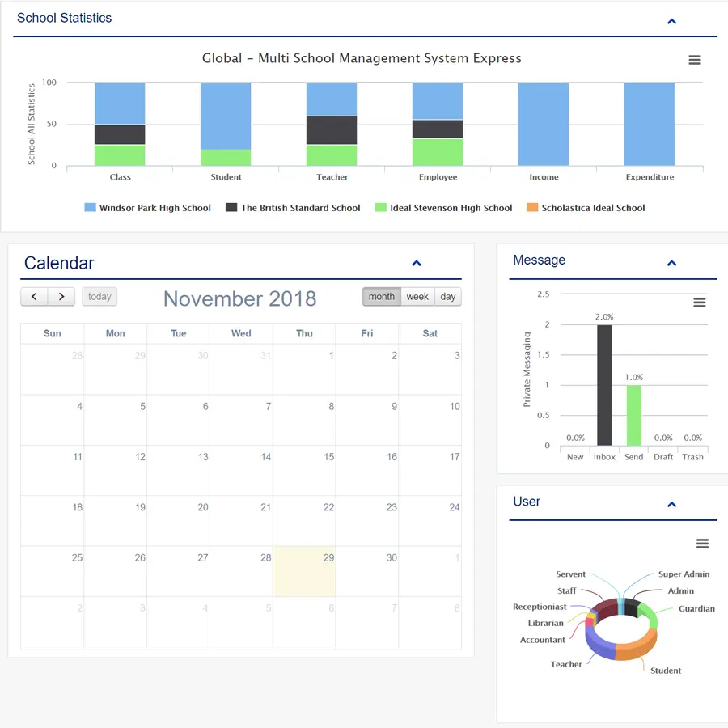Go to previous month in Calendar
This screenshot has height=728, width=728.
point(34,297)
